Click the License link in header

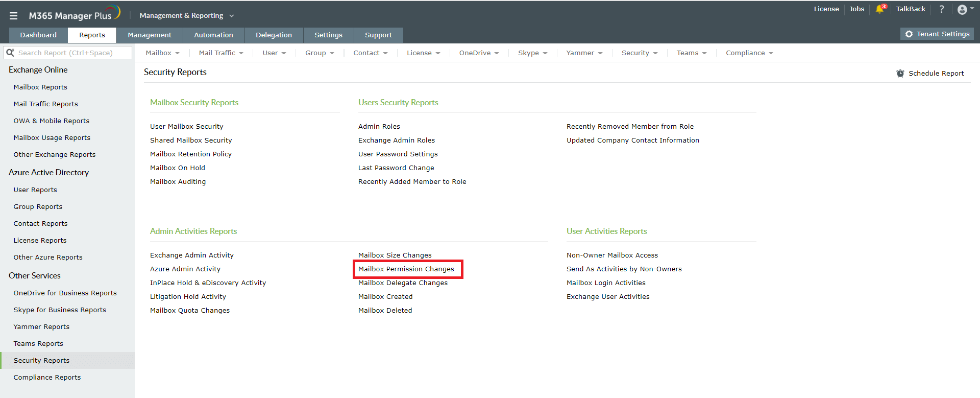click(x=826, y=9)
